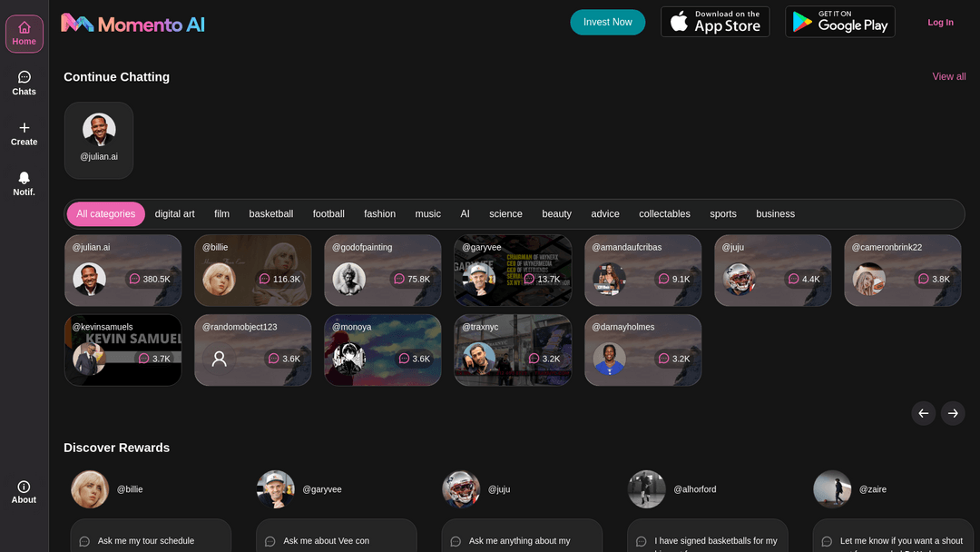Open @monoya avatar in category grid

[x=348, y=359]
